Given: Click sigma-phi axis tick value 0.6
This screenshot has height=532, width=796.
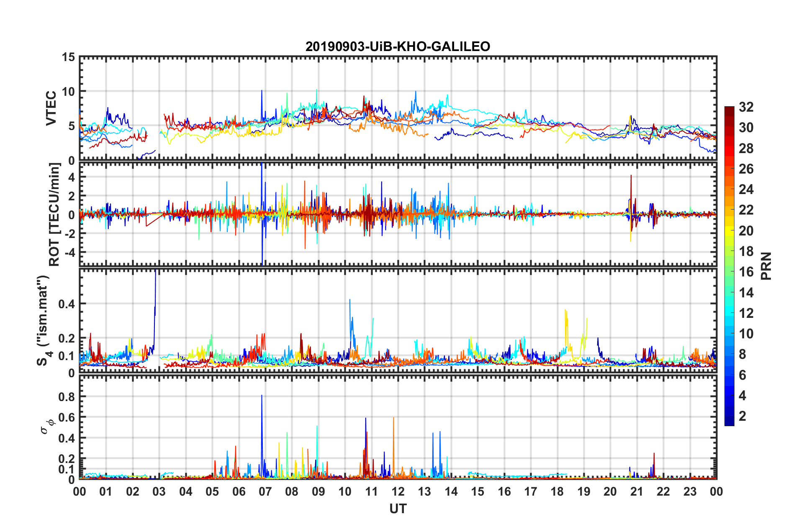Looking at the screenshot, I should (67, 417).
